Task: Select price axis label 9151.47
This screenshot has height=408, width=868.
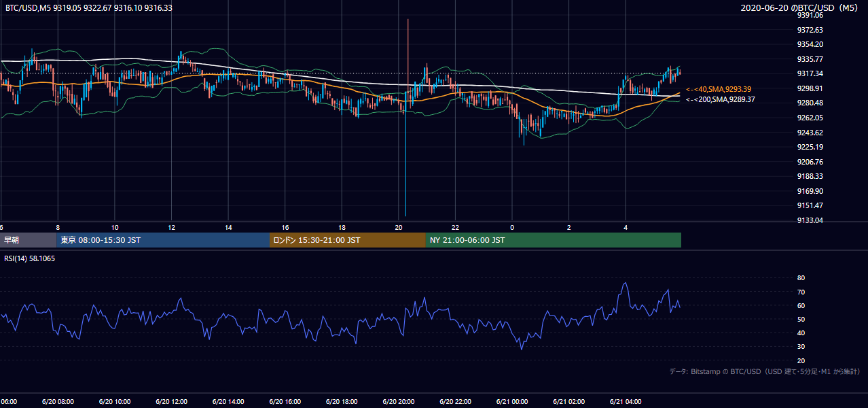Action: click(x=810, y=205)
